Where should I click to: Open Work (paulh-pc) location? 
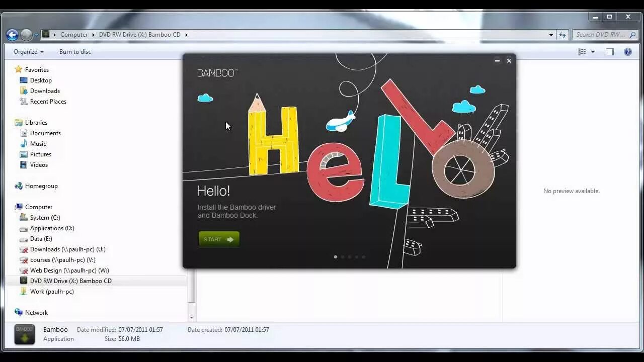click(x=52, y=292)
